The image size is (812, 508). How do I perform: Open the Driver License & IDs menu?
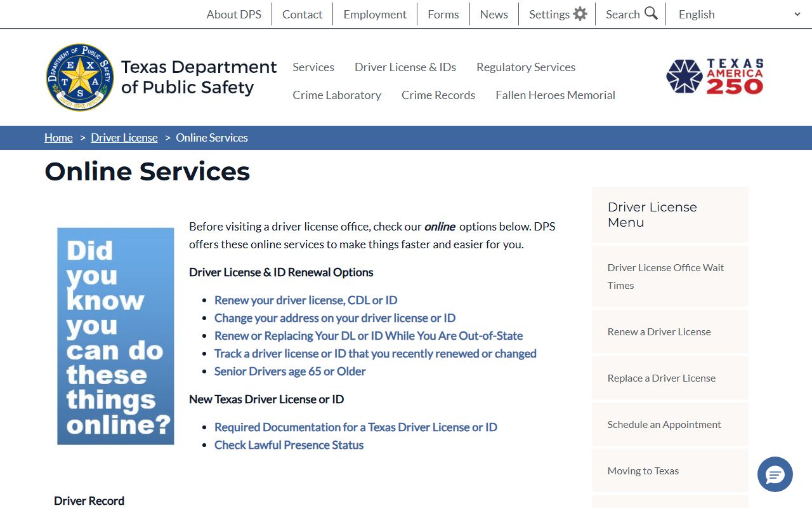[x=405, y=67]
